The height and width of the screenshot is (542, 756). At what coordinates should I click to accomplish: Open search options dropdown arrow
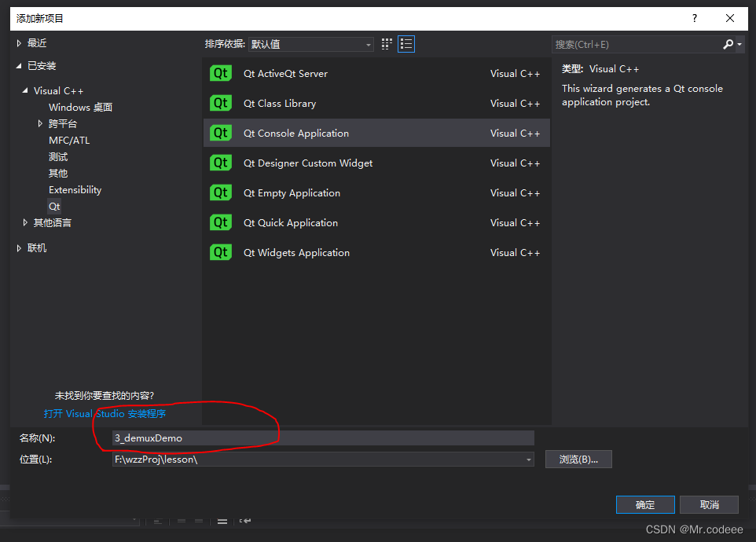point(739,44)
